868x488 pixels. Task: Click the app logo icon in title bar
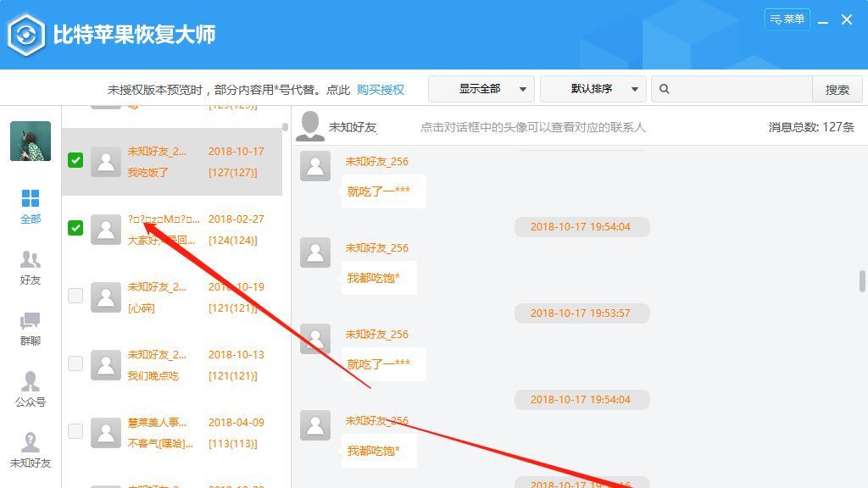(x=26, y=35)
